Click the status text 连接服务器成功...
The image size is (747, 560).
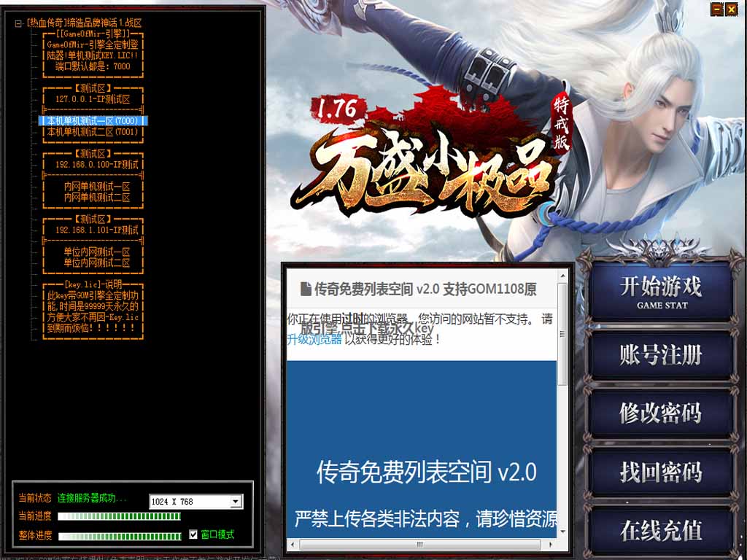pos(92,498)
